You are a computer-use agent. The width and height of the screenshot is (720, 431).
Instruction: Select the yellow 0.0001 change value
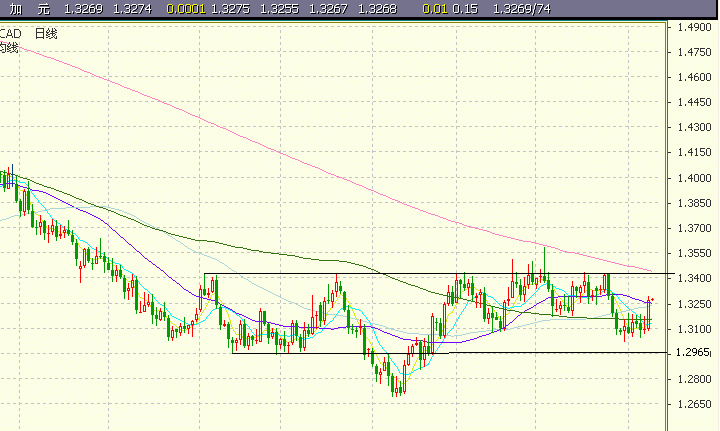coord(186,9)
